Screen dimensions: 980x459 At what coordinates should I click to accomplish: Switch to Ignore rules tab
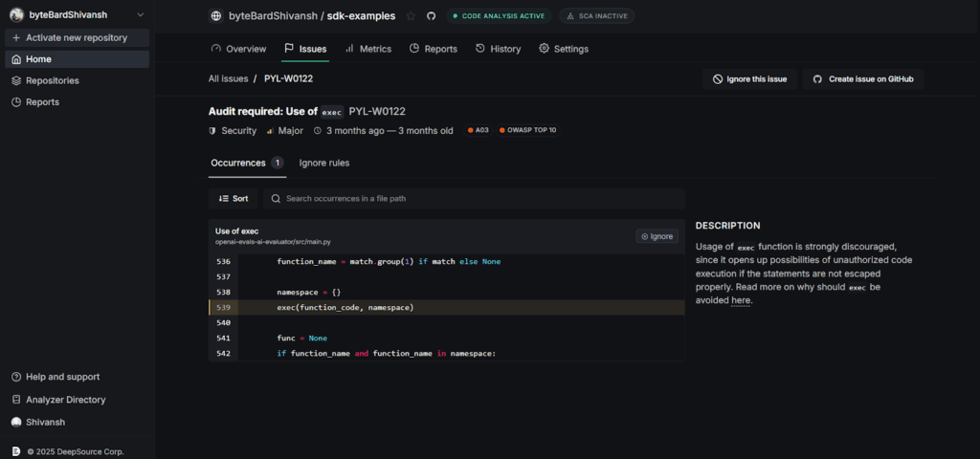(324, 163)
